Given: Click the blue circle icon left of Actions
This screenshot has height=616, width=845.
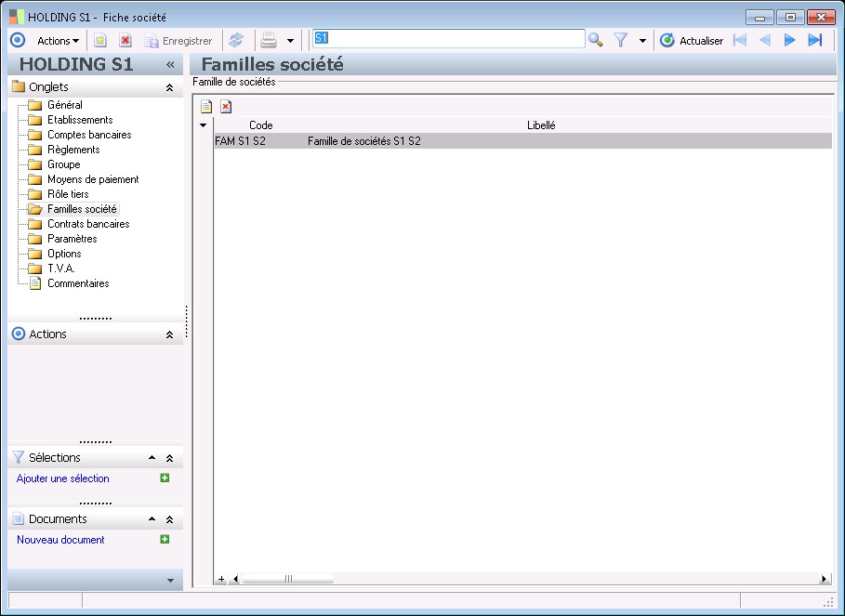Looking at the screenshot, I should click(18, 40).
